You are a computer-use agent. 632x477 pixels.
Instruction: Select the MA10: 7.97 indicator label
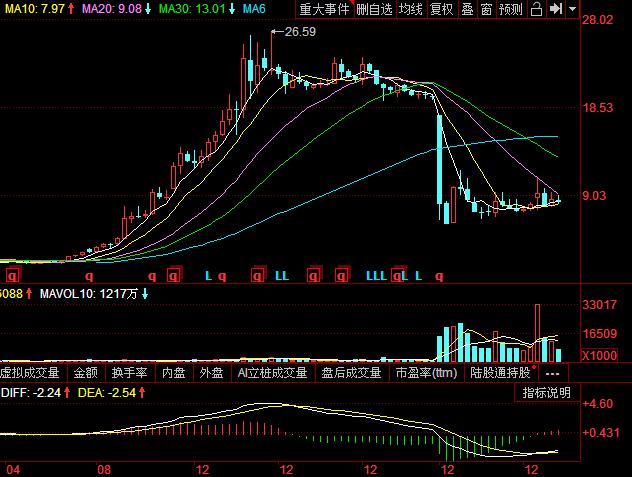(34, 8)
